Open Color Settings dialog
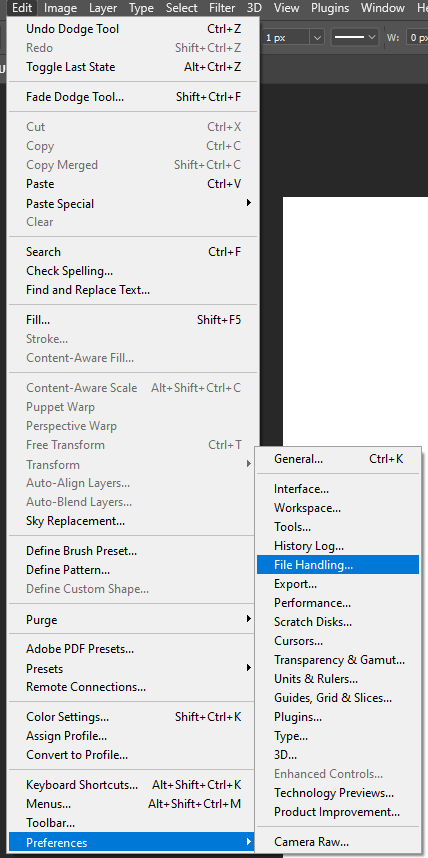The image size is (428, 858). (x=133, y=717)
